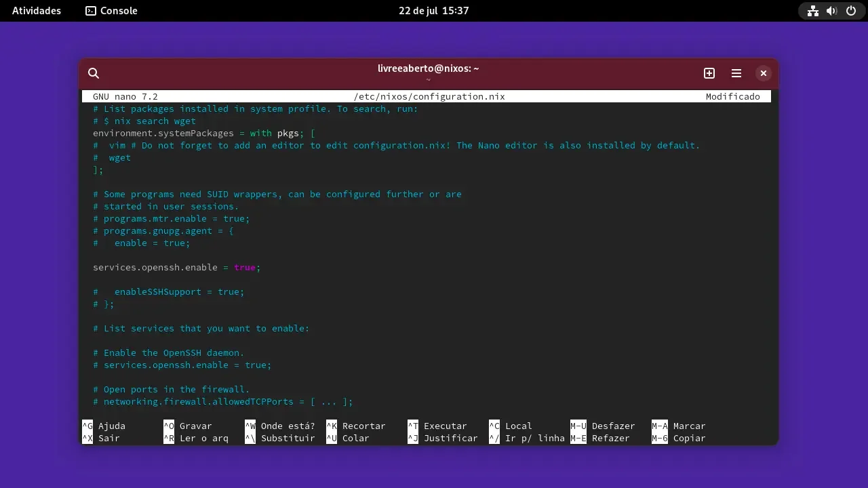868x488 pixels.
Task: Click the M-U Desfazer shortcut
Action: coord(603,426)
